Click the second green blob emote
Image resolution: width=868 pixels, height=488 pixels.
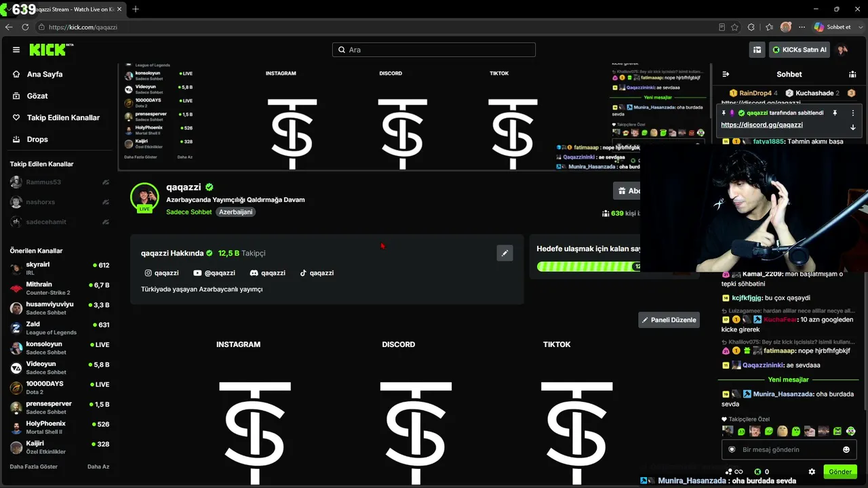pyautogui.click(x=769, y=431)
